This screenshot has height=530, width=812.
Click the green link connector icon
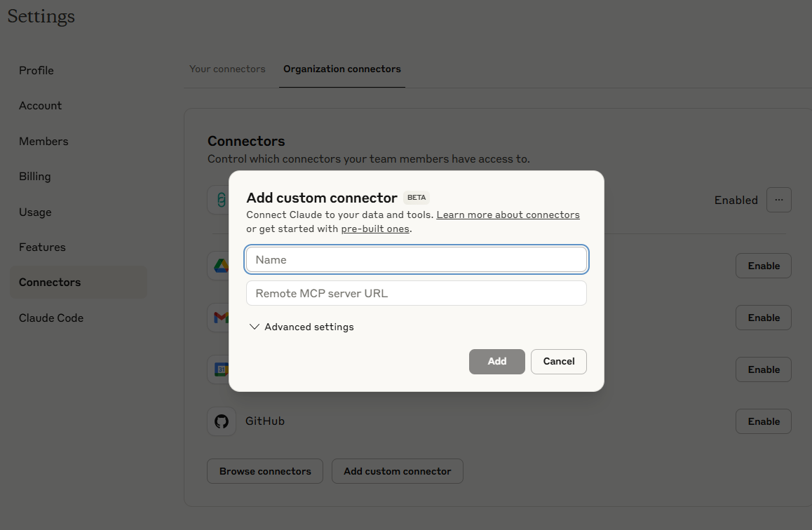(219, 201)
